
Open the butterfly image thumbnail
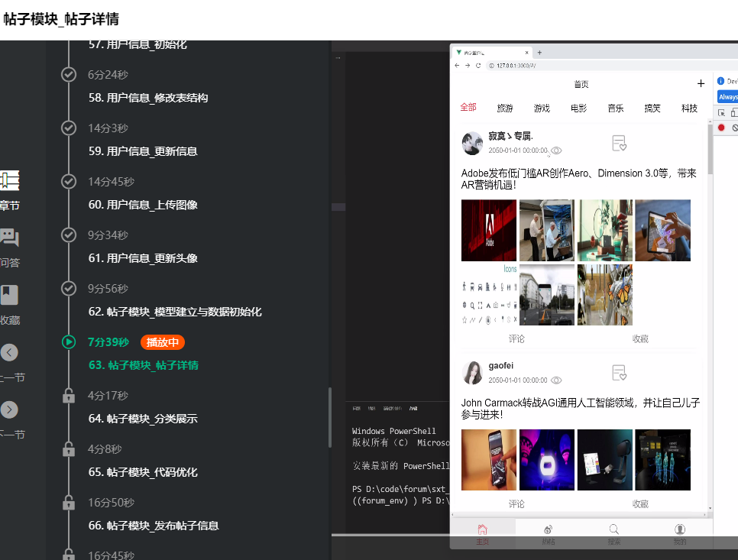[x=605, y=295]
